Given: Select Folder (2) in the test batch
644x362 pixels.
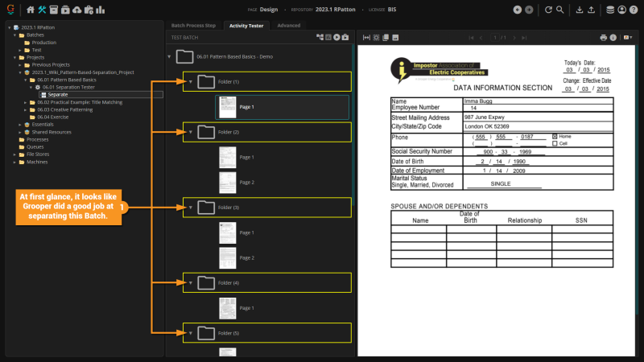Looking at the screenshot, I should (x=267, y=132).
